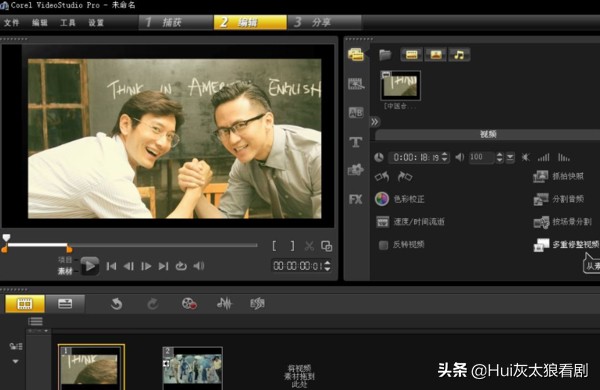Step to next frame
This screenshot has width=600, height=390.
146,266
